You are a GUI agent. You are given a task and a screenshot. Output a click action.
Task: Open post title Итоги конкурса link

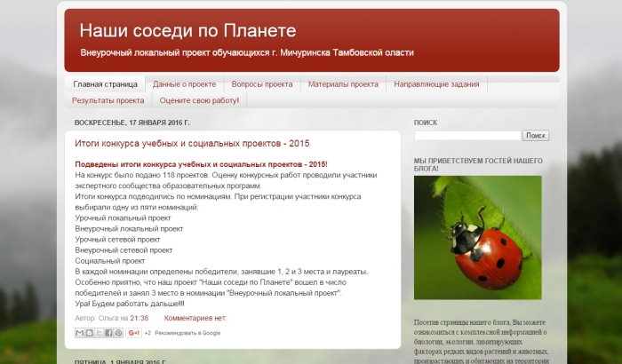click(x=192, y=143)
